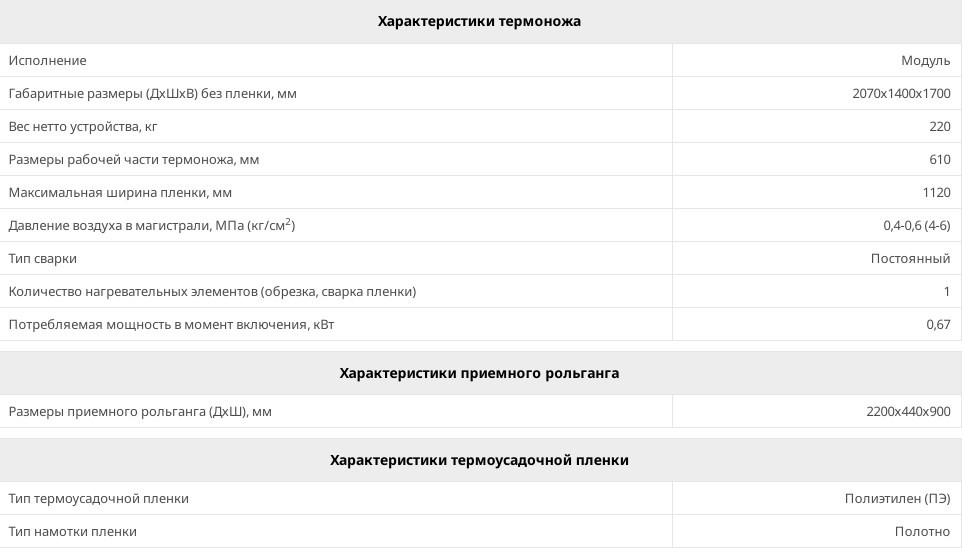
Task: Click the "Исполнение" row label
Action: click(48, 61)
